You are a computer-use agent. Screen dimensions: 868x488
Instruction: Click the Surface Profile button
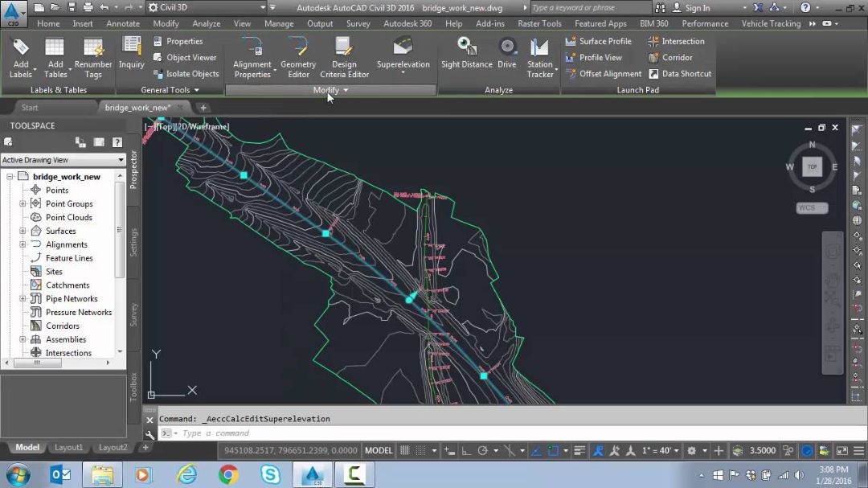[599, 41]
